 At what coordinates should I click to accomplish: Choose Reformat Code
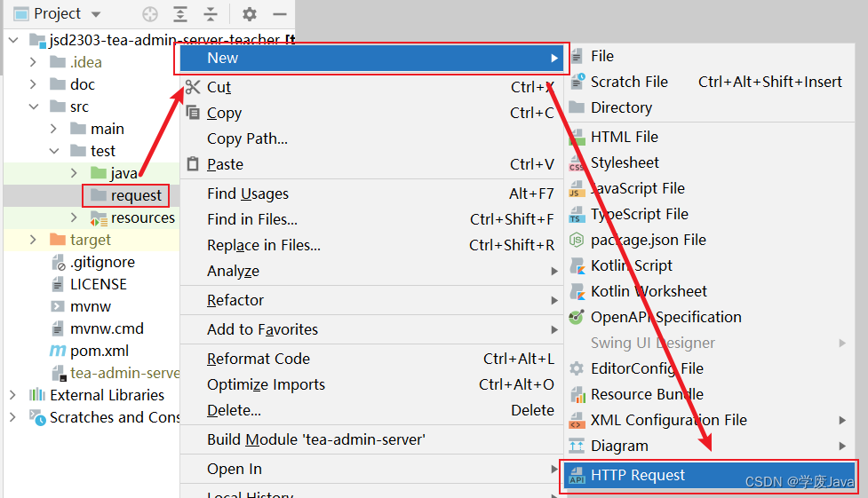[x=371, y=360]
